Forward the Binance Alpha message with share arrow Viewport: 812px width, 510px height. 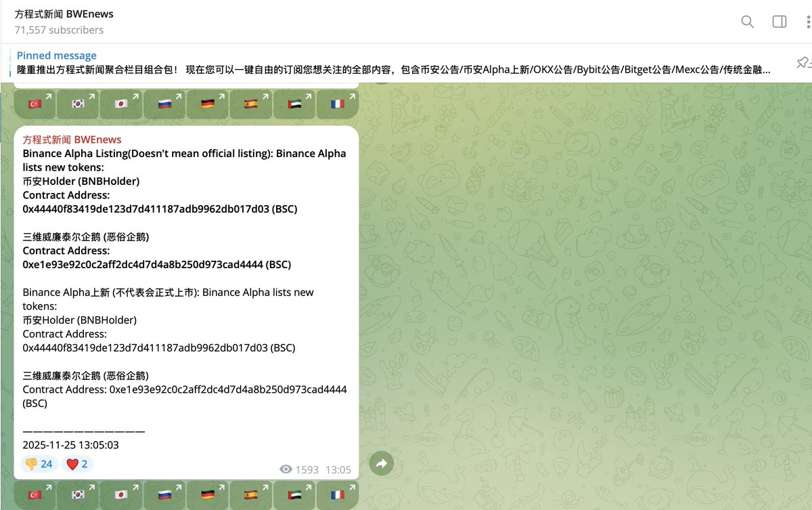click(380, 464)
